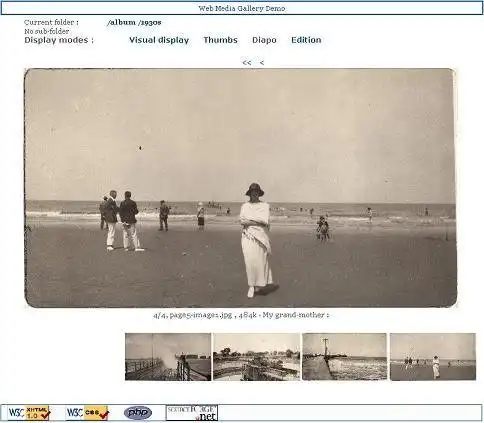Select the jetty with pole thumbnail
Viewport: 484px width, 423px height.
tap(345, 357)
